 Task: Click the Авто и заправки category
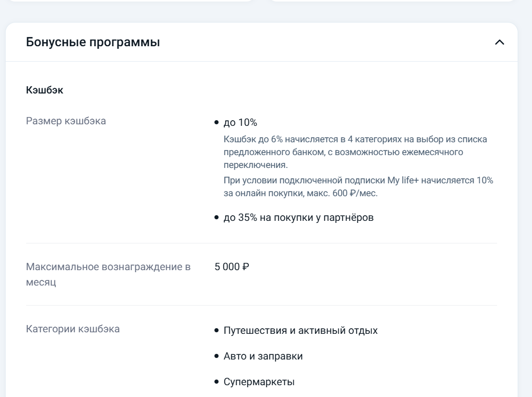click(x=263, y=356)
